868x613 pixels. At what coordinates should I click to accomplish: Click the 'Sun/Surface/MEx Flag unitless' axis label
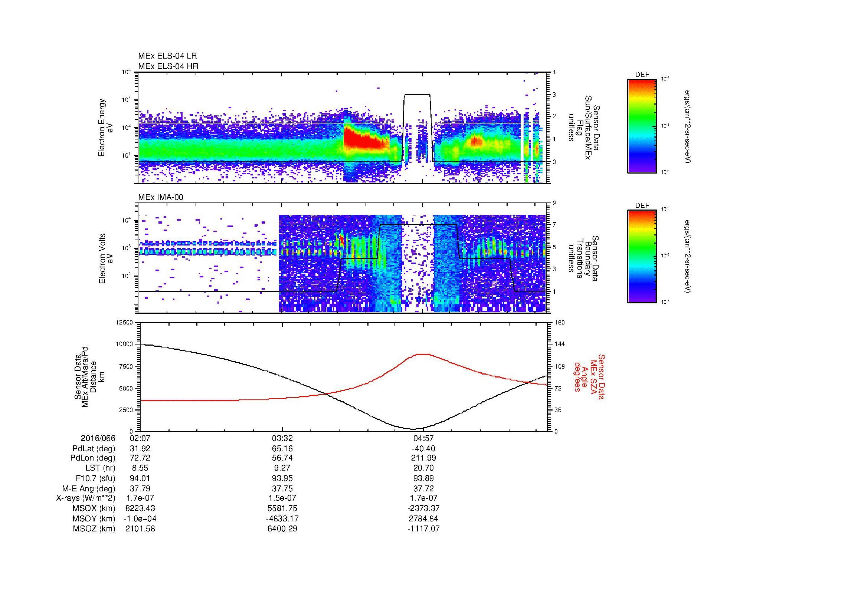point(584,128)
